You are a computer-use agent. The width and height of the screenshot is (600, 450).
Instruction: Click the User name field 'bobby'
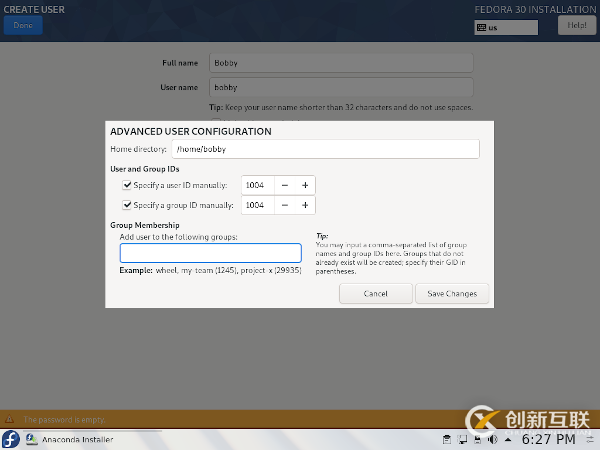pos(341,87)
